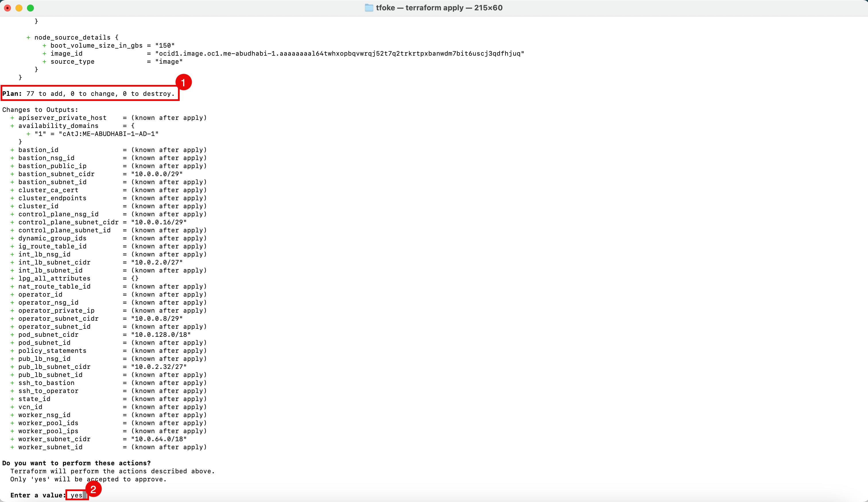Click red annotation badge number 1

[x=183, y=82]
